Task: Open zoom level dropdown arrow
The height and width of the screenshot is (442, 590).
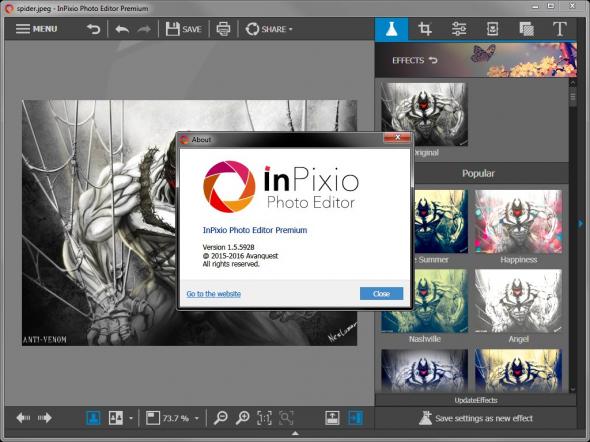Action: (x=196, y=418)
